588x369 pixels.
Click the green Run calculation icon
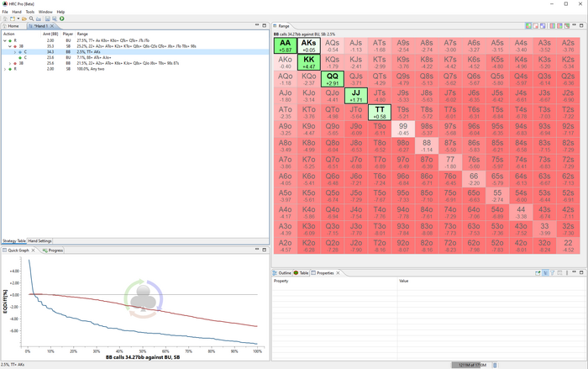pos(62,18)
